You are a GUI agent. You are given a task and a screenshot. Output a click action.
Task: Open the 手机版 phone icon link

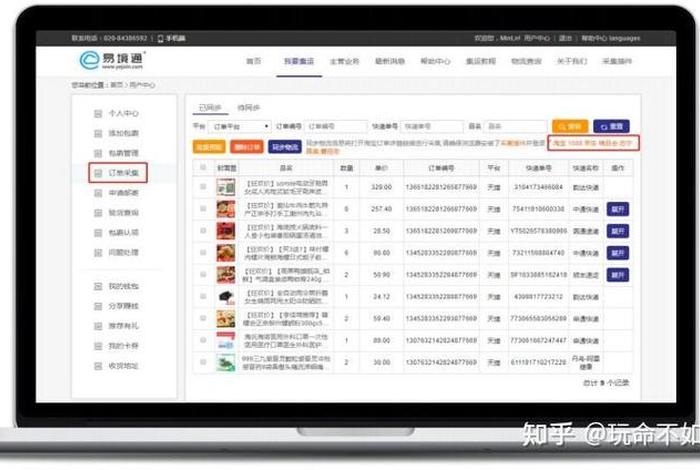[171, 38]
